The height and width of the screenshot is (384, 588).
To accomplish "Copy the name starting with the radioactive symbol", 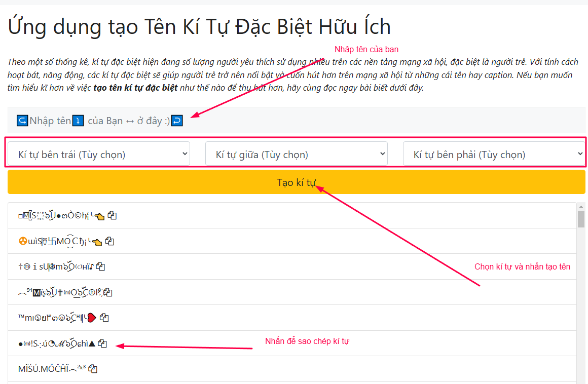I will pos(109,241).
